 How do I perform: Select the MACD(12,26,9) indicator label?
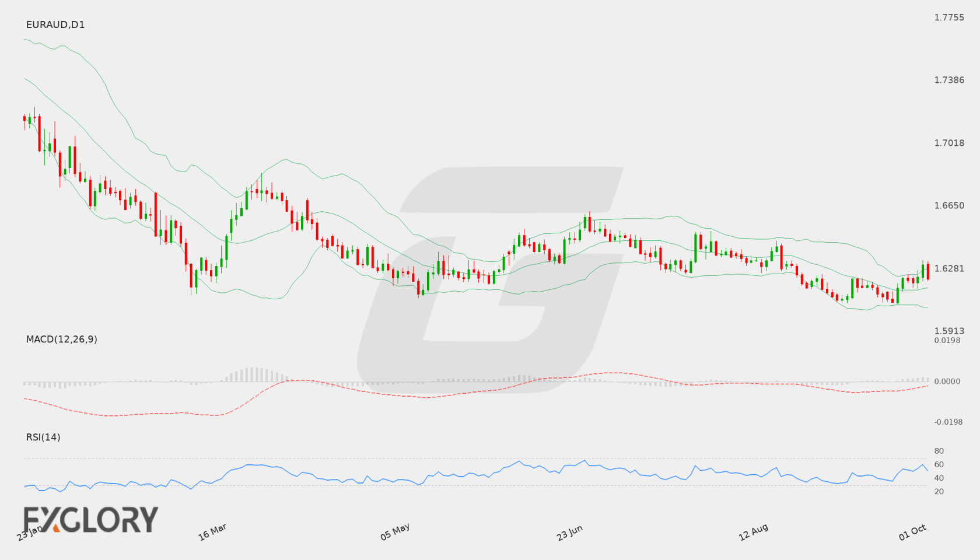click(x=62, y=339)
